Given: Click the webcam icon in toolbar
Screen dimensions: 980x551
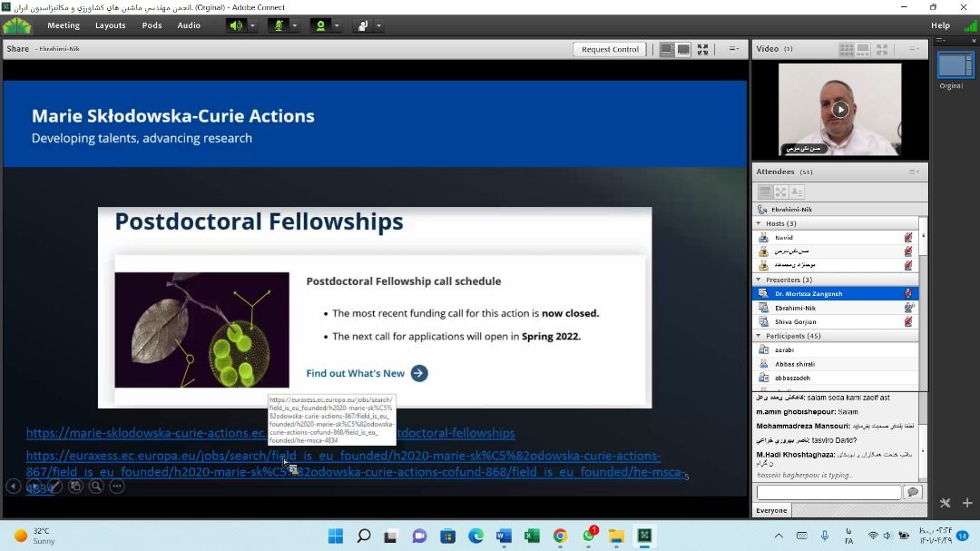Looking at the screenshot, I should (x=320, y=25).
